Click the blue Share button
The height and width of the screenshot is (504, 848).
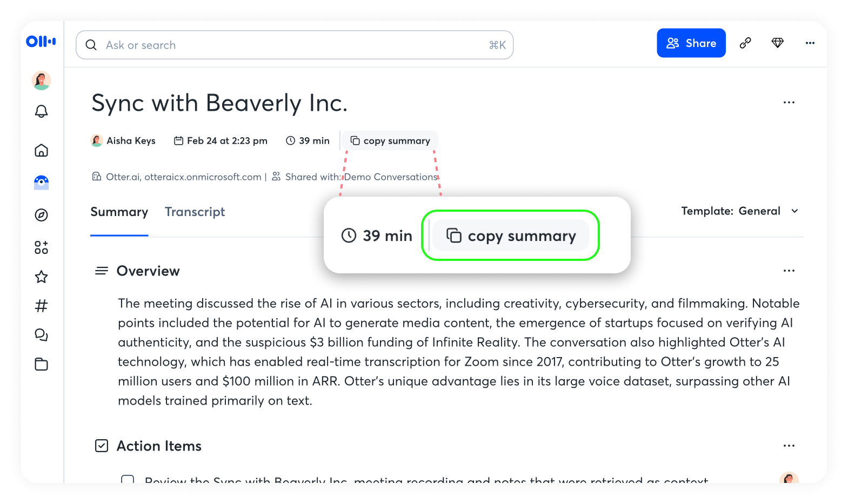tap(691, 43)
